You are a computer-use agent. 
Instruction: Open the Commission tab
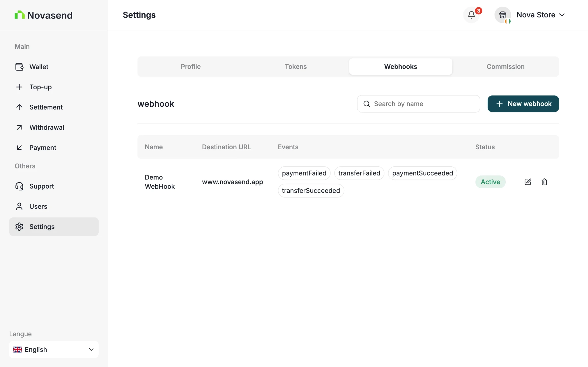(505, 66)
